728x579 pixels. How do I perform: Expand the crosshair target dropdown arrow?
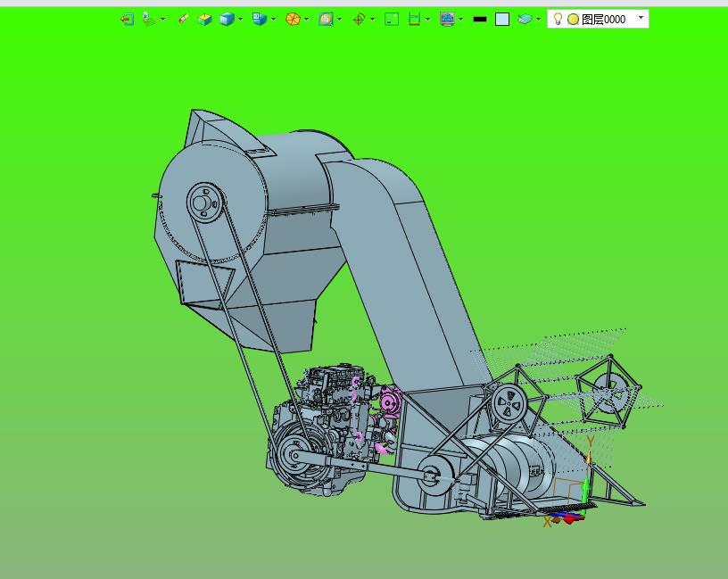372,20
